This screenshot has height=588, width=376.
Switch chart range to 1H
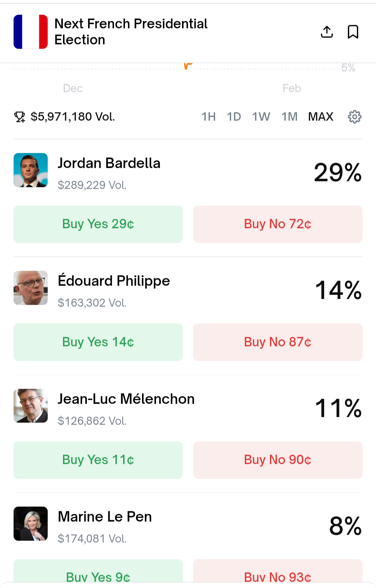coord(209,117)
